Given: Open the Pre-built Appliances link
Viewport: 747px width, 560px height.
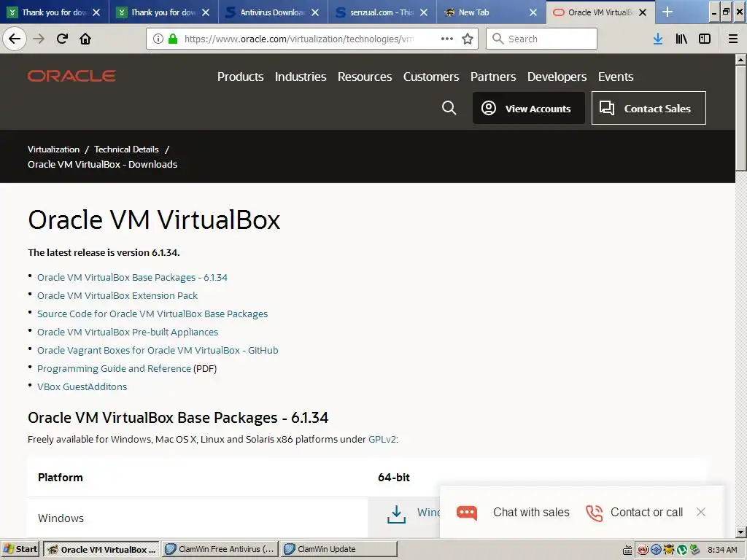Looking at the screenshot, I should pyautogui.click(x=128, y=332).
